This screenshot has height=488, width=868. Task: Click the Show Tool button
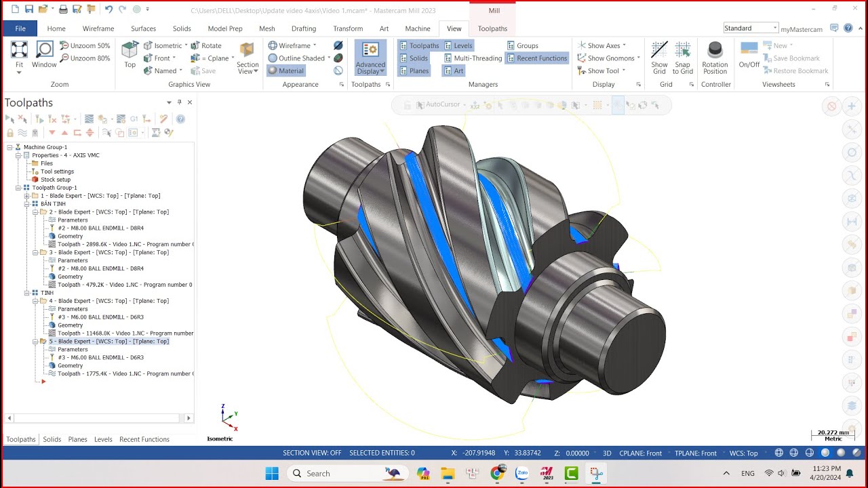601,70
